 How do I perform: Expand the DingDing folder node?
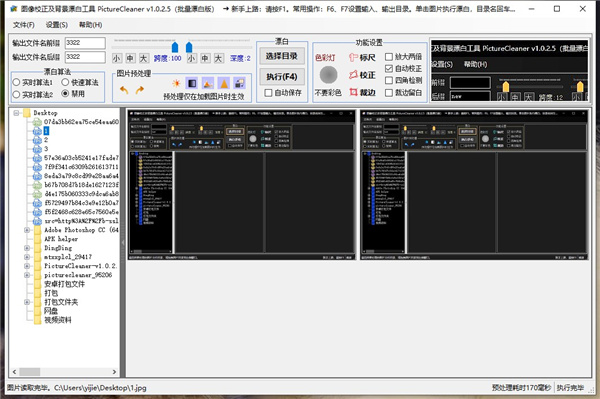27,248
